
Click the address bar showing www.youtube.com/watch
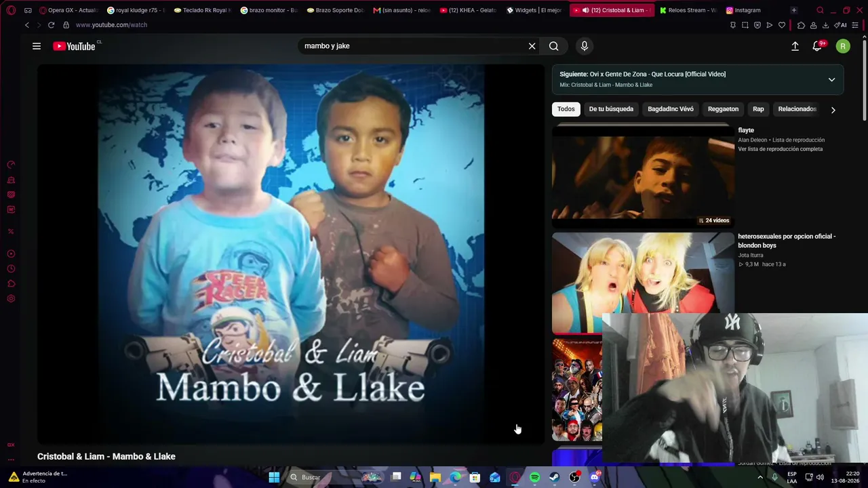pos(393,25)
